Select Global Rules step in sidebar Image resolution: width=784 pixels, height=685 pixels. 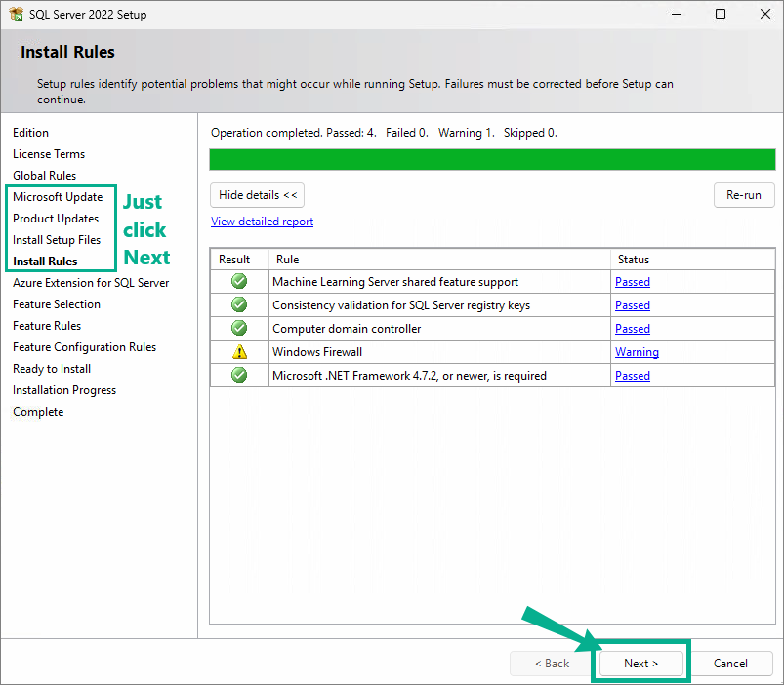[x=45, y=176]
